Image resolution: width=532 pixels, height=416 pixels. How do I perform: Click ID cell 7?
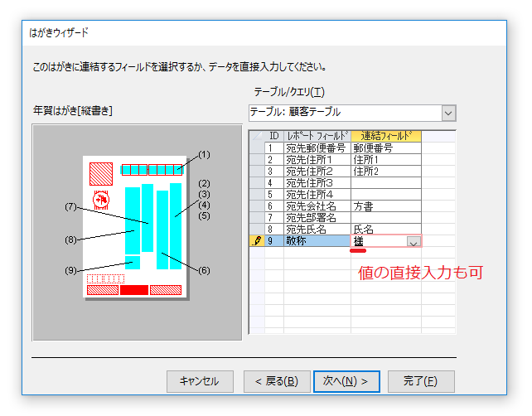coord(274,217)
